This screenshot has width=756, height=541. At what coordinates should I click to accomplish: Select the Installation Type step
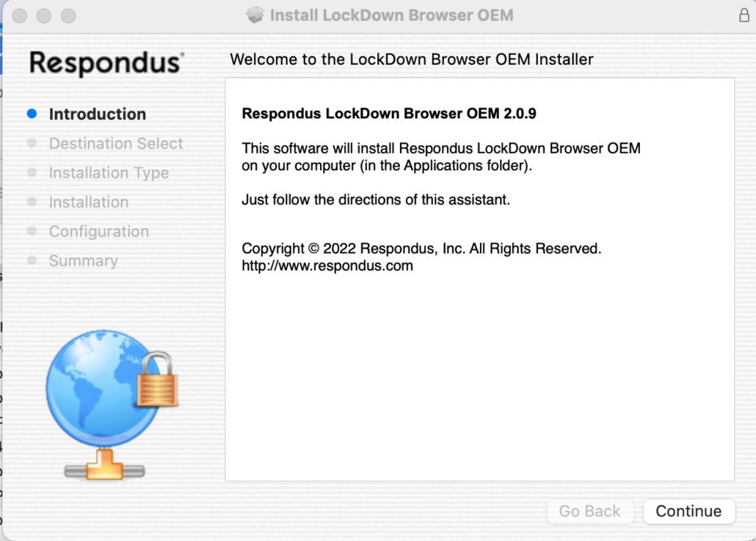[109, 173]
